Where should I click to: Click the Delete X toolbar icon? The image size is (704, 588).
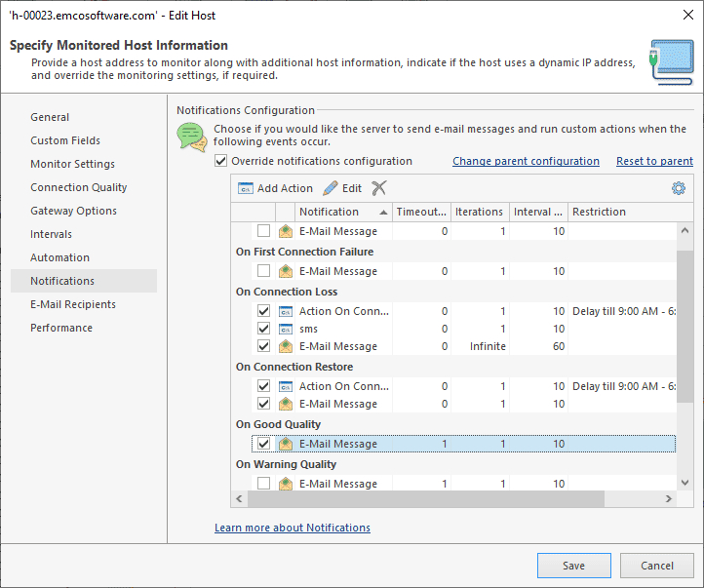pos(379,188)
